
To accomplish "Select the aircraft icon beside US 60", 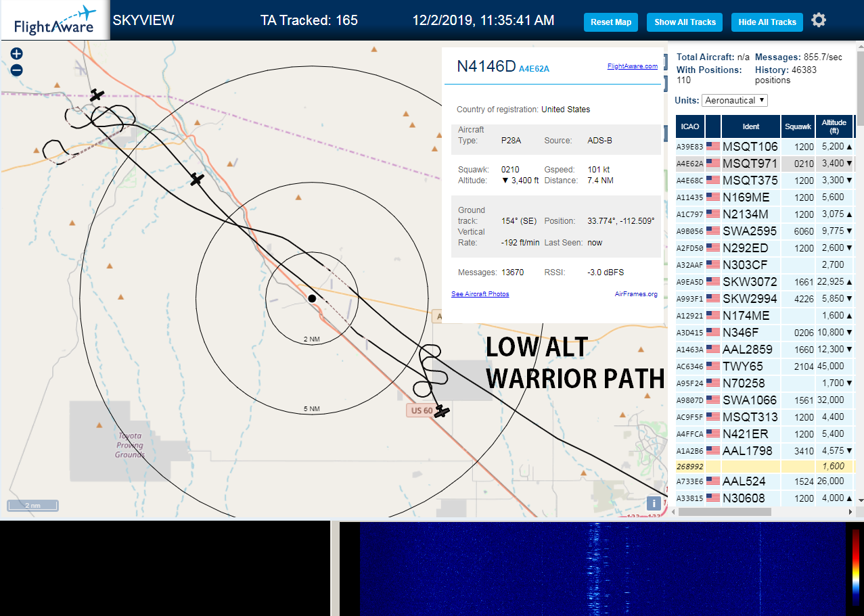I will click(442, 410).
